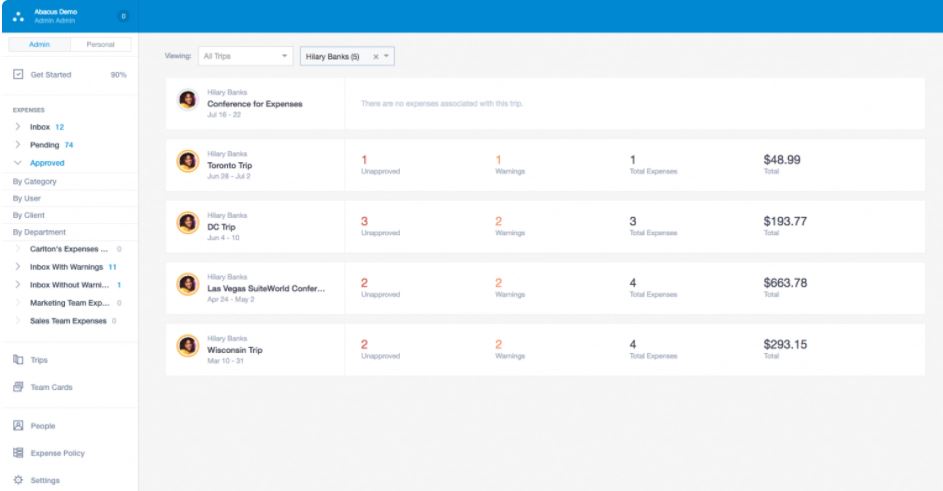The width and height of the screenshot is (943, 491).
Task: Expand the Inbox With Warnings chevron
Action: [x=17, y=267]
